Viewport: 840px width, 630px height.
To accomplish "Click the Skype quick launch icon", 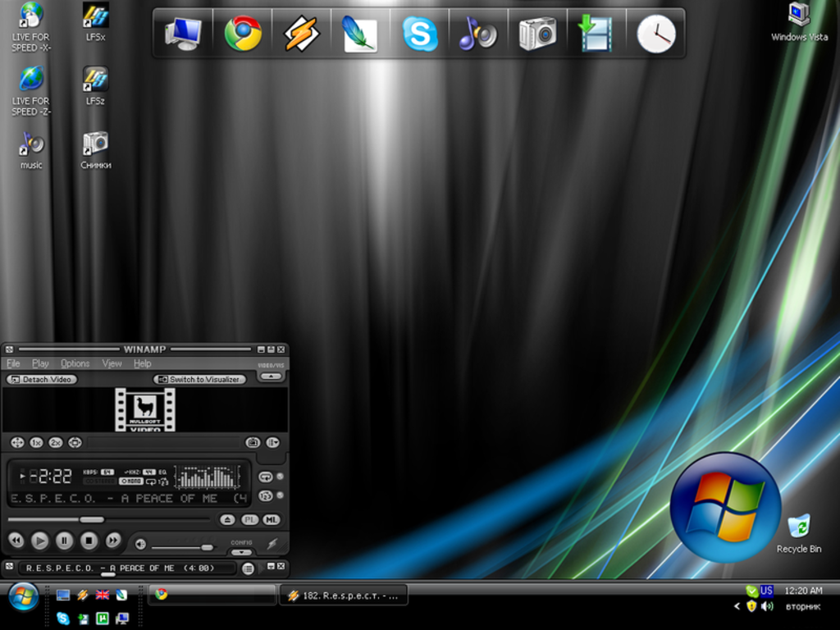I will (62, 619).
